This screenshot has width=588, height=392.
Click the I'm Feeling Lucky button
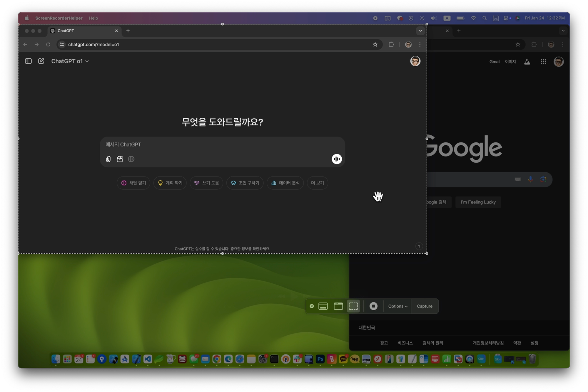[x=478, y=202]
